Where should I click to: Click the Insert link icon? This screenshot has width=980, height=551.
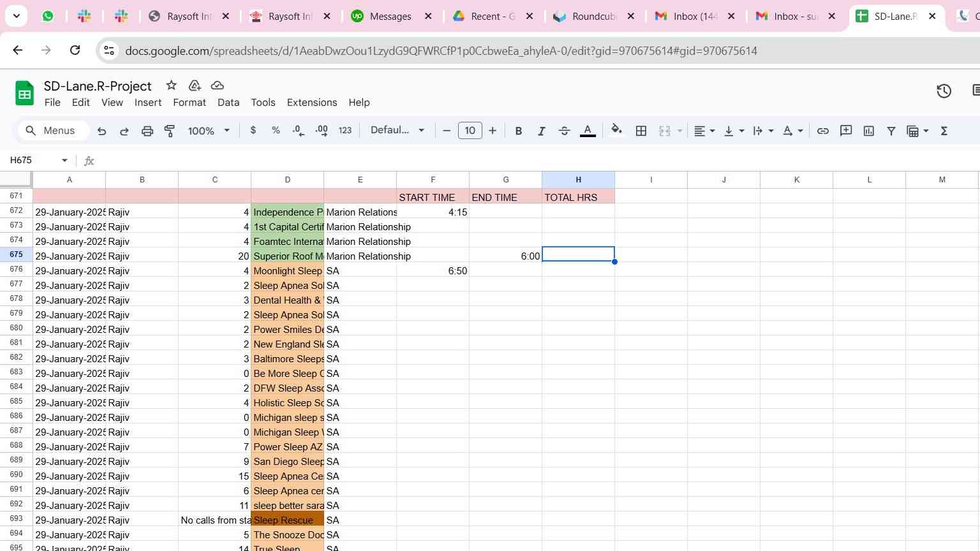click(823, 131)
